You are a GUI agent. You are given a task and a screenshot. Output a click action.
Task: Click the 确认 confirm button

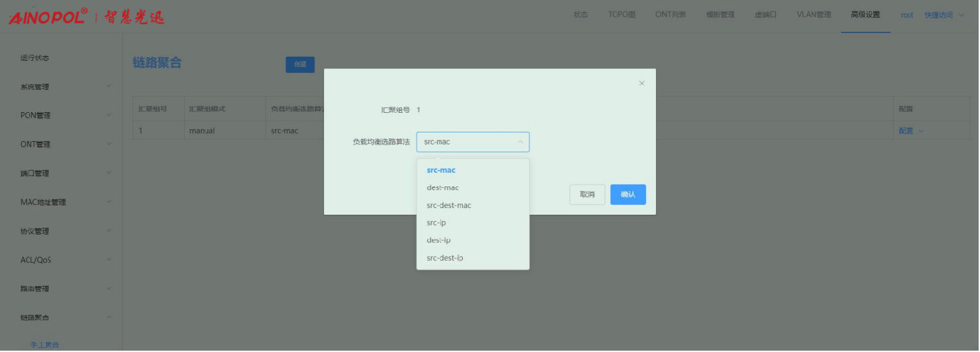coord(628,195)
